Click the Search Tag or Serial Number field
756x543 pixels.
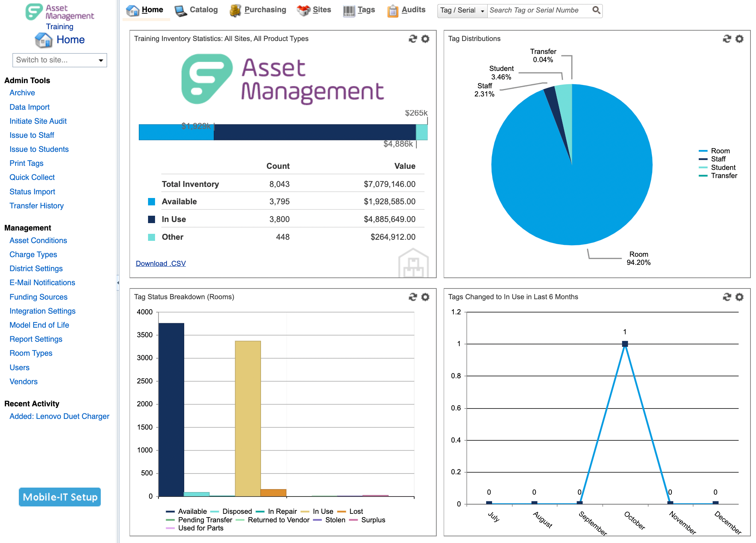(539, 10)
